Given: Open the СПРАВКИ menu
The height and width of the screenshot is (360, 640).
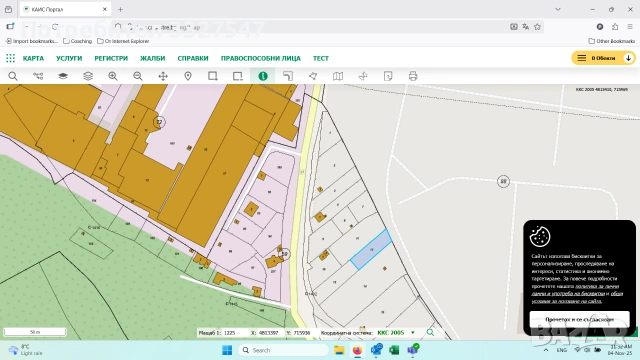Looking at the screenshot, I should tap(193, 58).
